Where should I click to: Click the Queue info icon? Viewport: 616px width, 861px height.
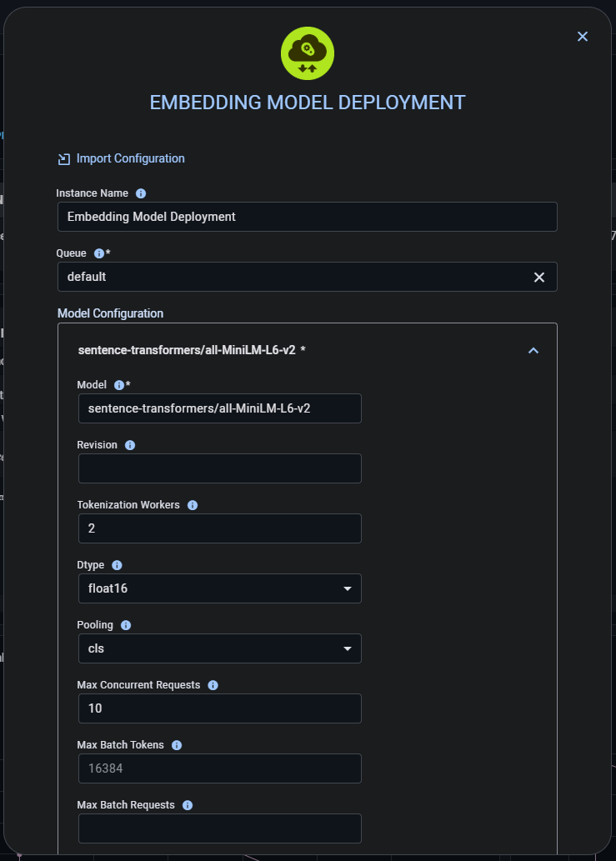(99, 253)
